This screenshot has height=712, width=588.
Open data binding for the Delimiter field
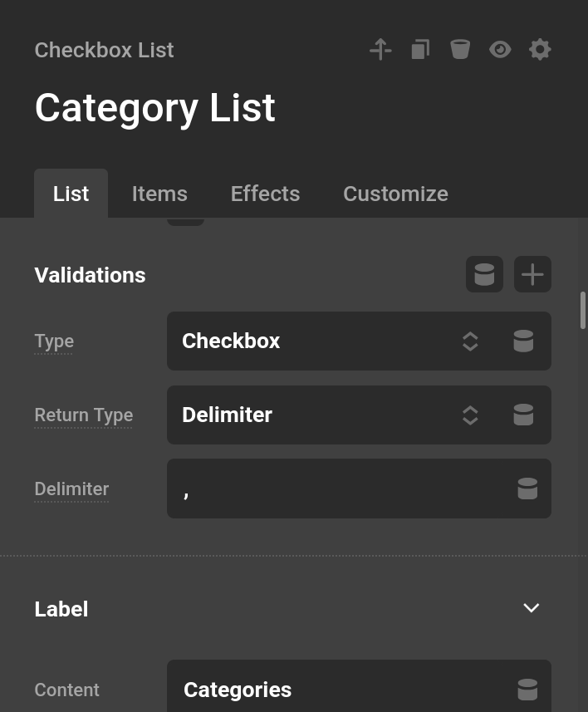pyautogui.click(x=527, y=489)
